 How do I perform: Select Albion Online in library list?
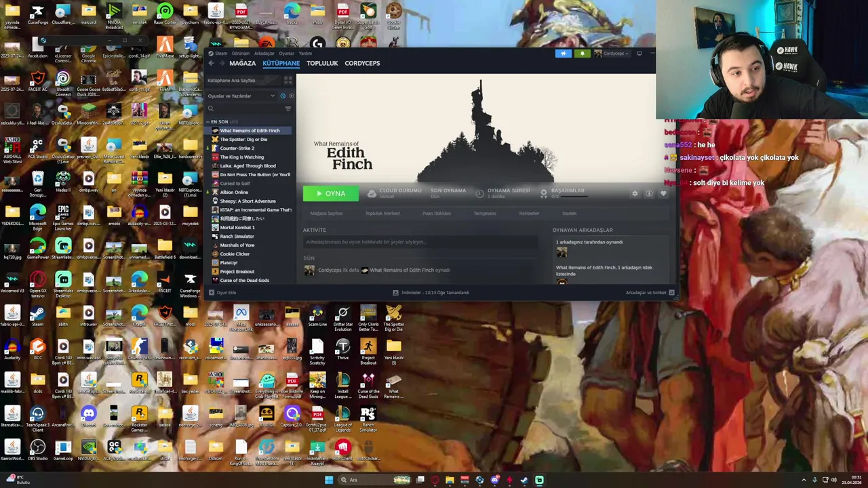click(234, 192)
